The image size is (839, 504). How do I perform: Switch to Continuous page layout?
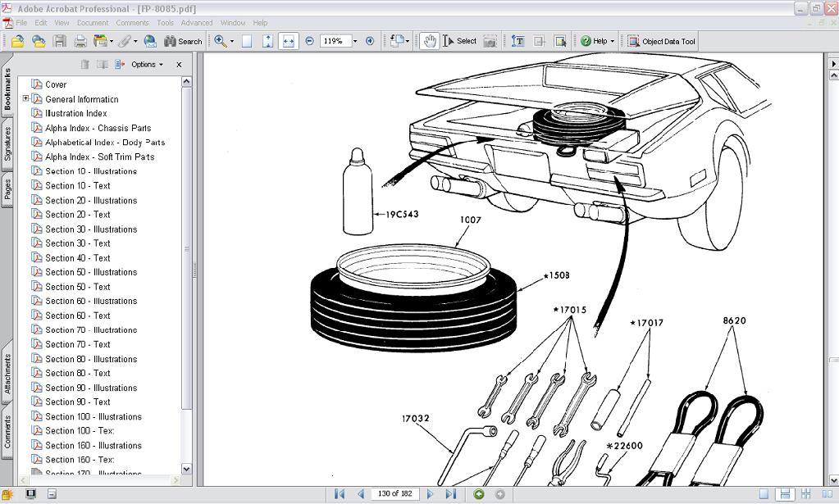pyautogui.click(x=785, y=494)
